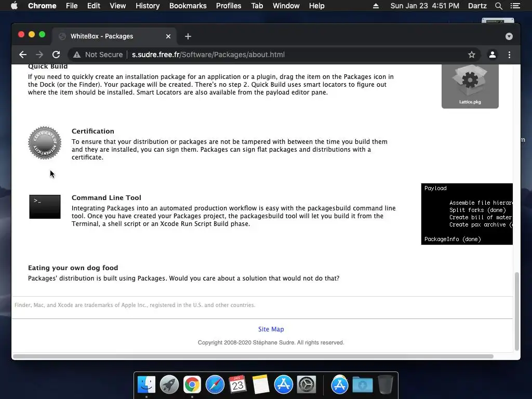Go back to the previous page

point(23,55)
